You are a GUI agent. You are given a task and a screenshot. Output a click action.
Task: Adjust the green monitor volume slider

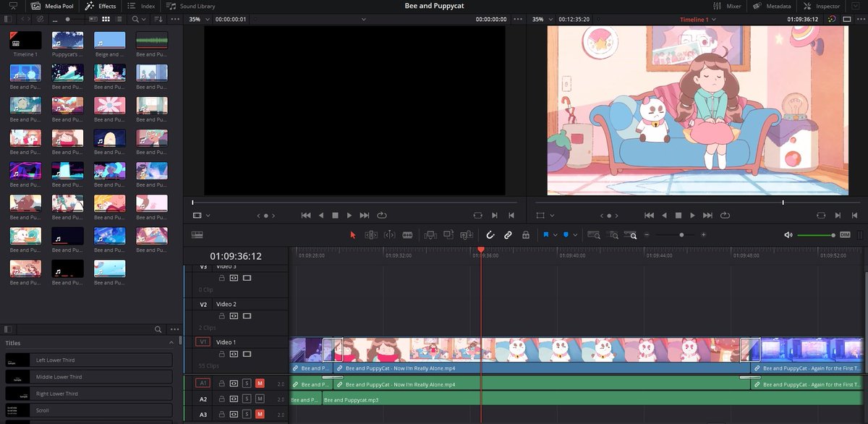point(817,235)
